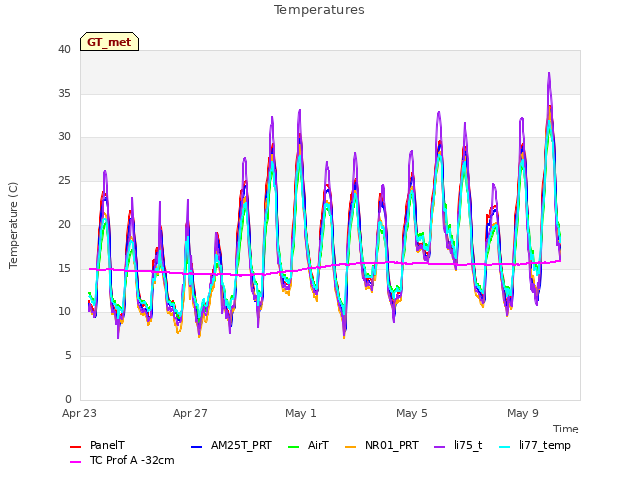This screenshot has width=640, height=480.
Task: Click the cyan li77_temp legend color marker
Action: click(505, 447)
